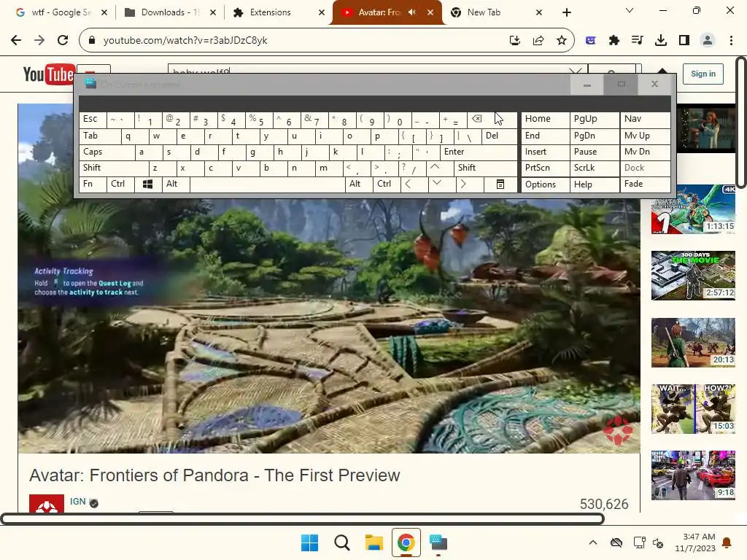Reload the YouTube page

(63, 41)
